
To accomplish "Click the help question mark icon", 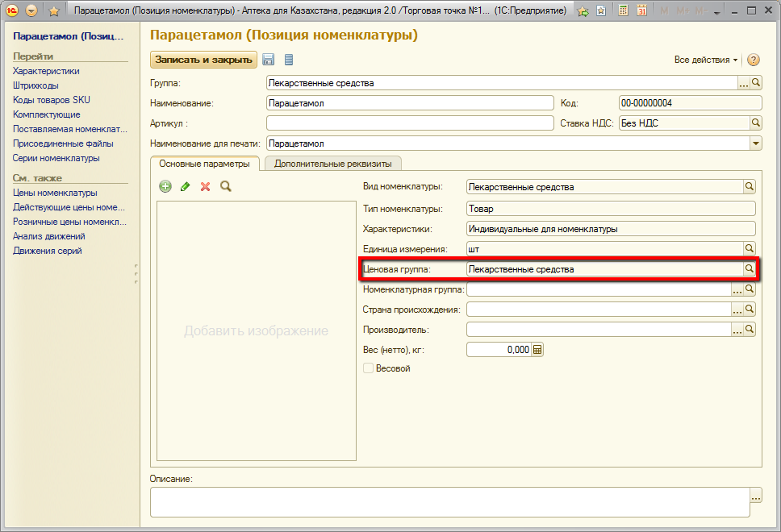I will [x=754, y=60].
